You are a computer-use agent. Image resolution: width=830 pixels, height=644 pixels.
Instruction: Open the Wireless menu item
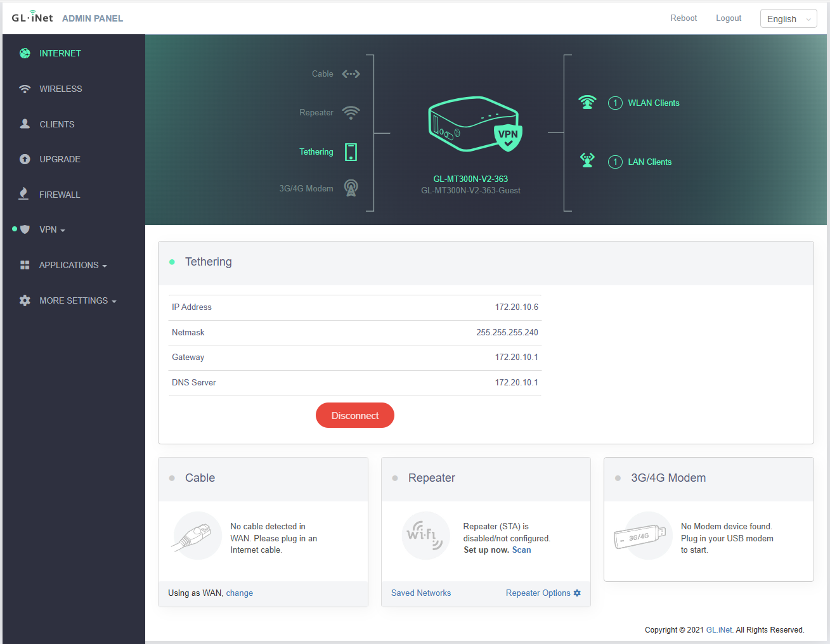tap(61, 89)
